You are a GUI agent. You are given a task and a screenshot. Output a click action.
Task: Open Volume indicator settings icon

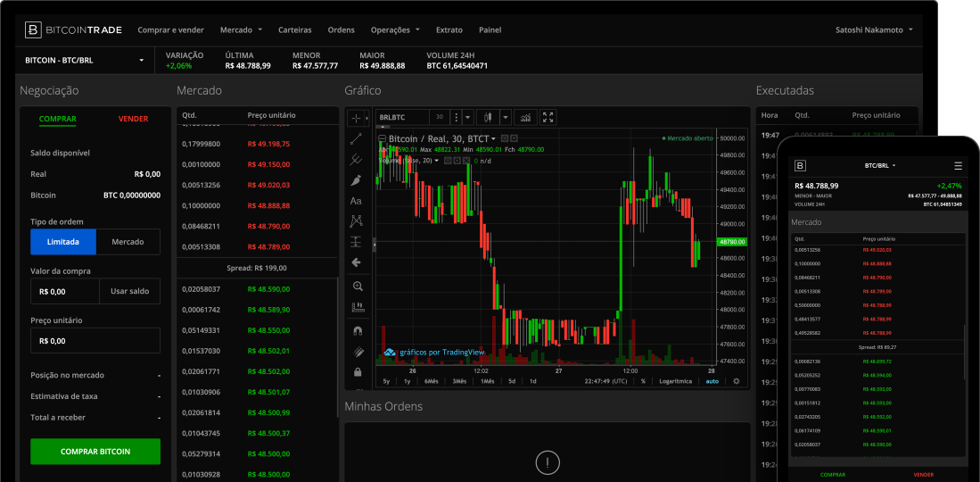click(457, 161)
